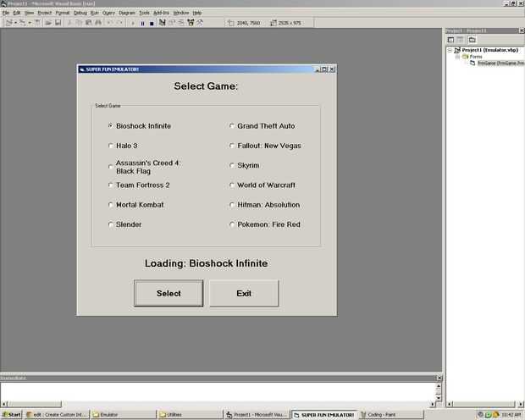Collapse the Forms folder node
Screen dimensions: 525x420
[457, 57]
